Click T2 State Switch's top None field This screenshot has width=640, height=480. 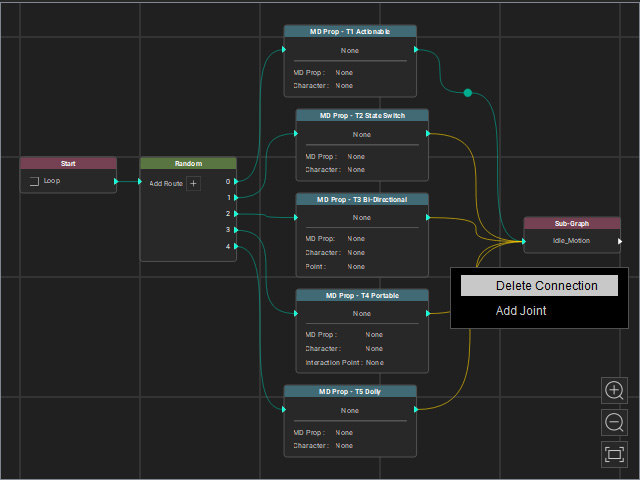pyautogui.click(x=362, y=135)
